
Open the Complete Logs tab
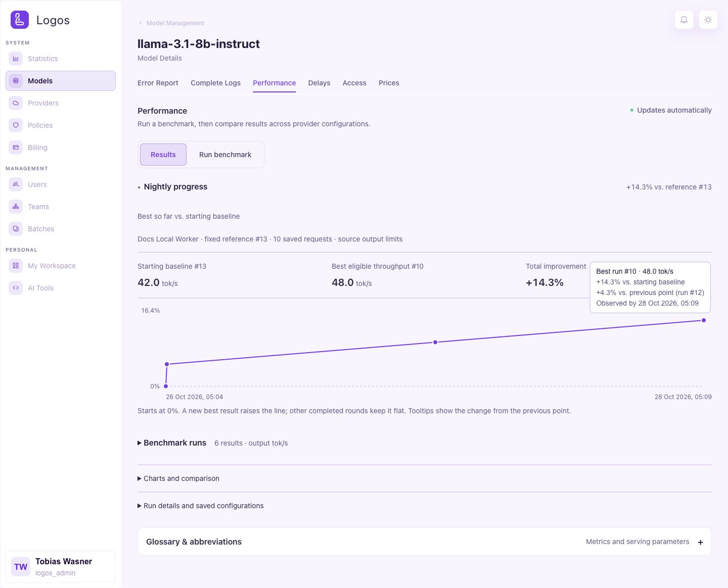coord(215,83)
